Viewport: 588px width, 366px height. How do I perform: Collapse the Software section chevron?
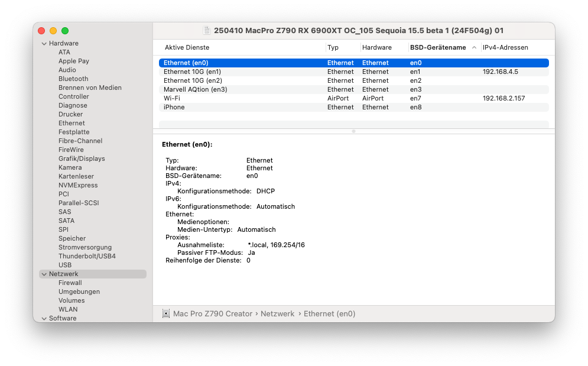click(x=44, y=318)
